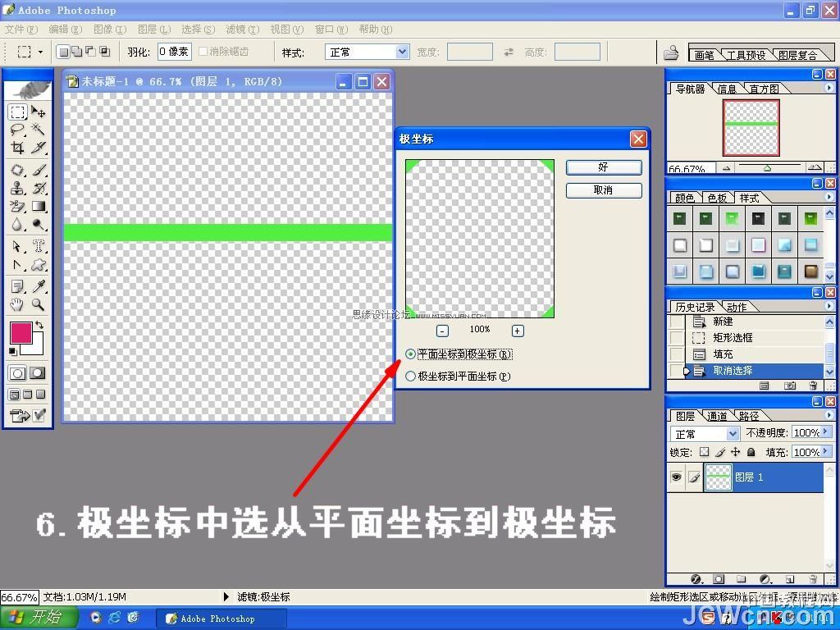The height and width of the screenshot is (630, 840).
Task: Open the 滤镜 menu
Action: click(242, 29)
